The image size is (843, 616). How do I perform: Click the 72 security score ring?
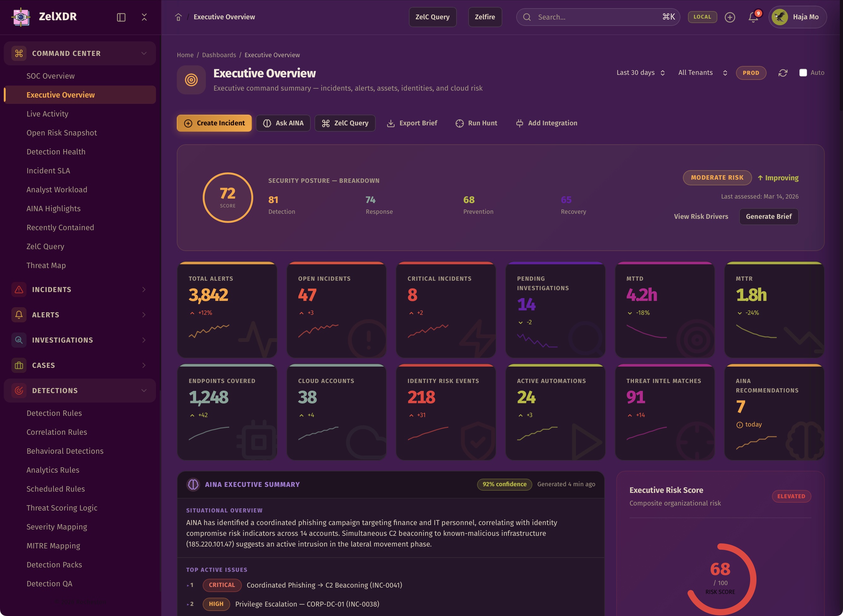[227, 198]
